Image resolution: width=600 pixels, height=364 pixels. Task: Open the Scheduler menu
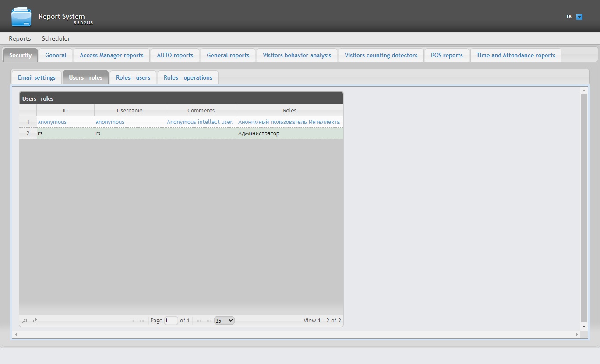56,38
